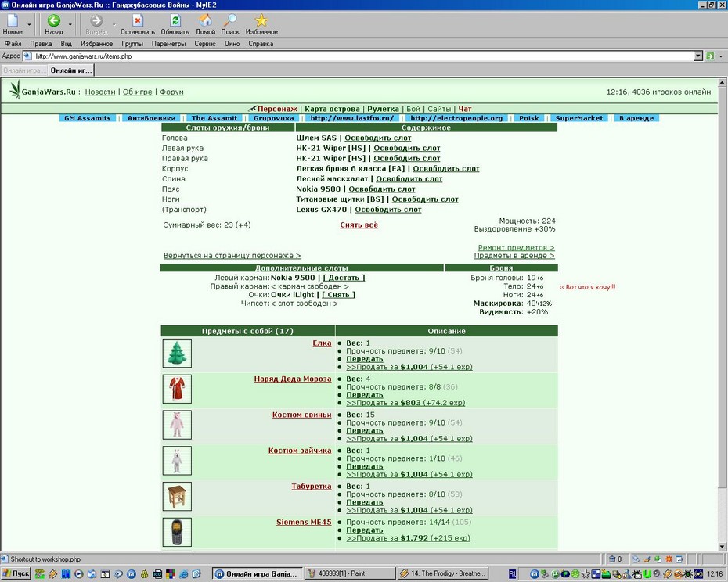Expand the address bar history dropdown

(x=698, y=56)
